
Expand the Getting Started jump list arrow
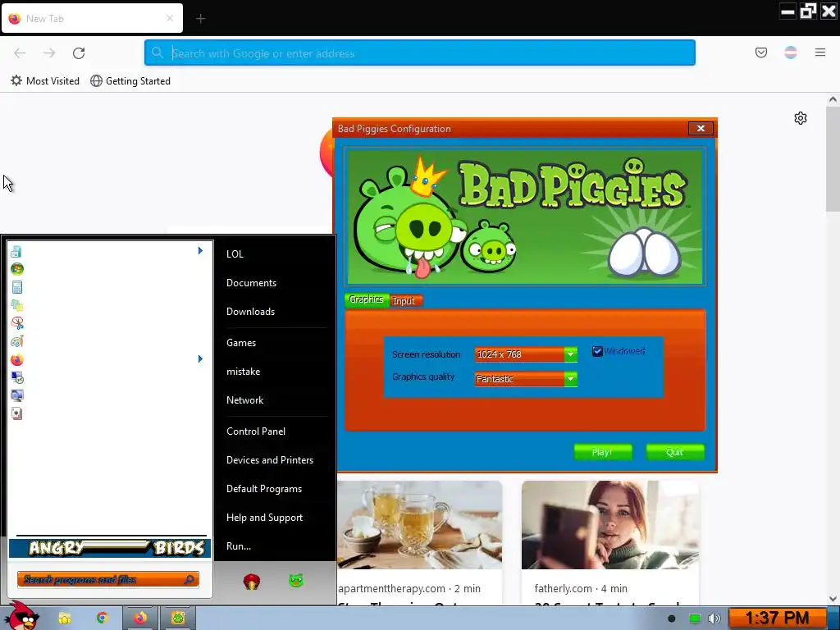click(x=200, y=251)
